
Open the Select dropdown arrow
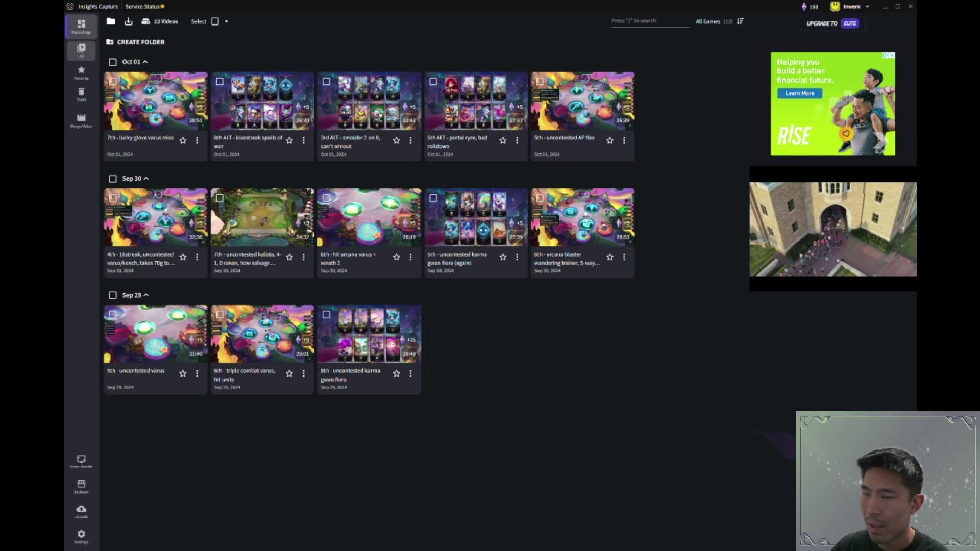coord(226,21)
